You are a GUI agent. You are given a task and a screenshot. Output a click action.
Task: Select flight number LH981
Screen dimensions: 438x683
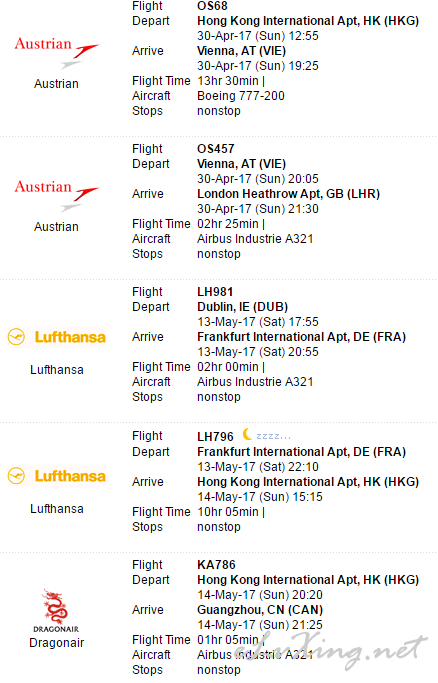pyautogui.click(x=215, y=292)
